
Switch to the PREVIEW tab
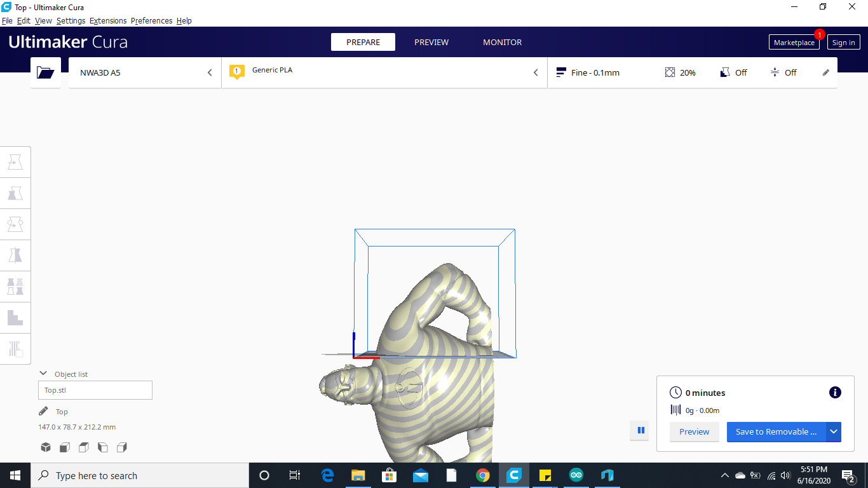point(431,42)
